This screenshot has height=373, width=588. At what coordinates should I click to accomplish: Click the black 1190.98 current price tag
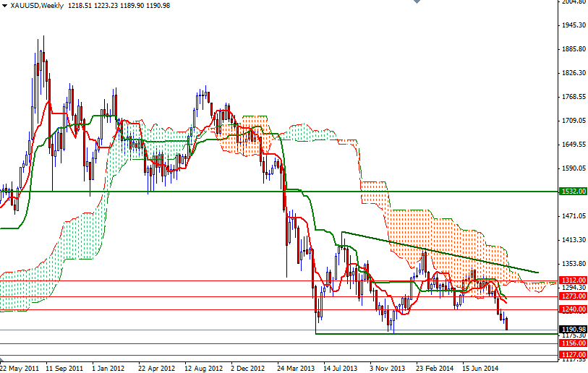click(572, 329)
